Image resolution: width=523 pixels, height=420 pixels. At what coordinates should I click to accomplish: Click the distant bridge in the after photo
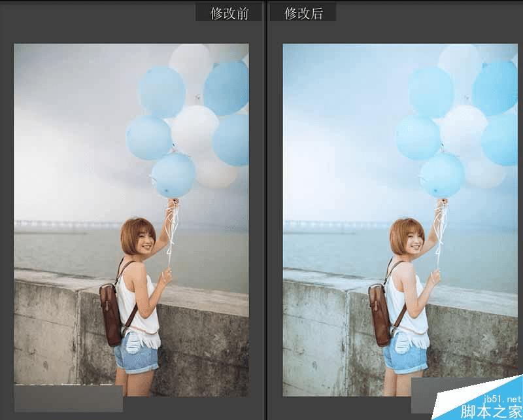pos(336,224)
